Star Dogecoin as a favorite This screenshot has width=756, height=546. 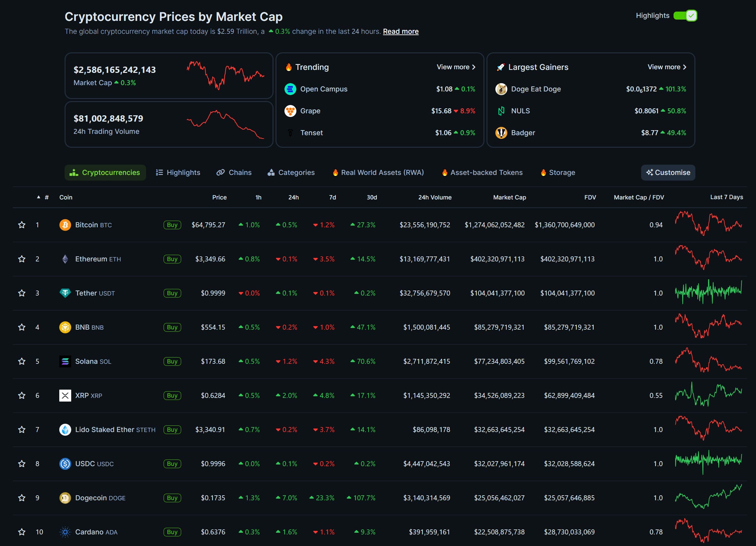pyautogui.click(x=22, y=498)
